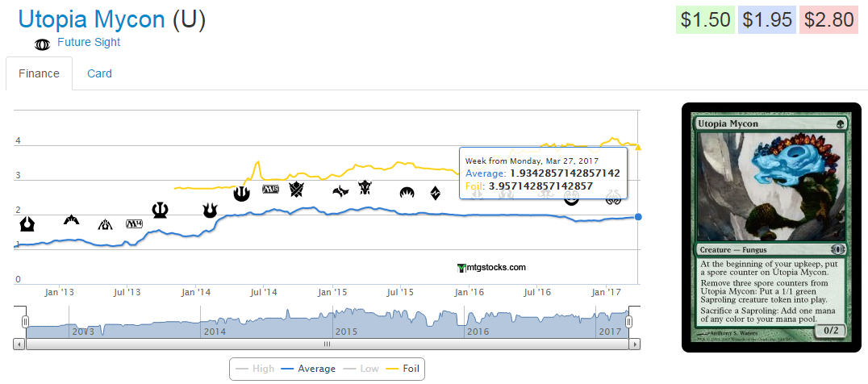This screenshot has width=868, height=384.
Task: Click the Born of the Gods set marker
Action: (209, 210)
